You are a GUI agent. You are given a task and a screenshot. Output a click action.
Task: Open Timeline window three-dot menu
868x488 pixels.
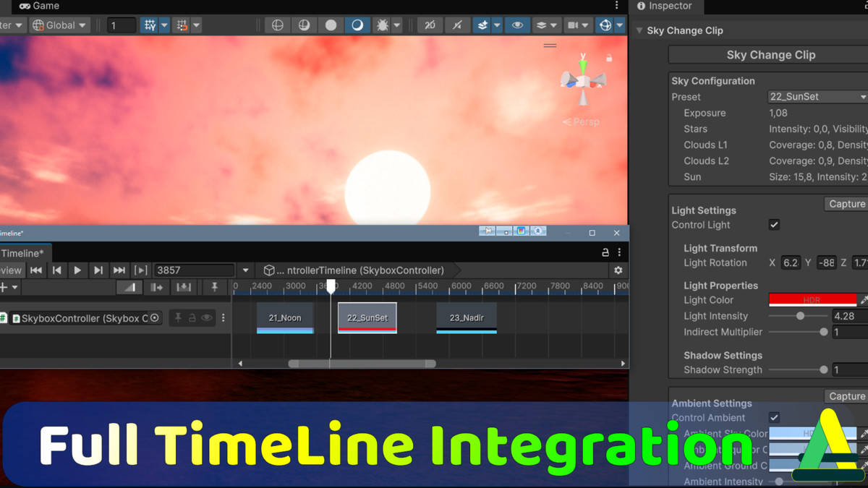619,253
